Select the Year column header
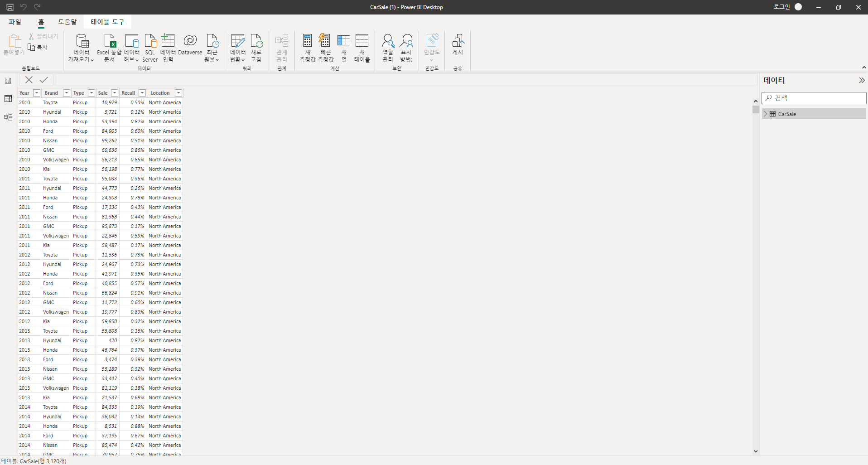The width and height of the screenshot is (868, 465). click(x=24, y=93)
